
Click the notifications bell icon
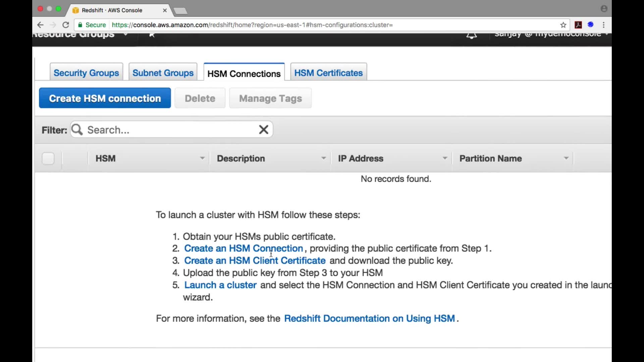pyautogui.click(x=472, y=36)
